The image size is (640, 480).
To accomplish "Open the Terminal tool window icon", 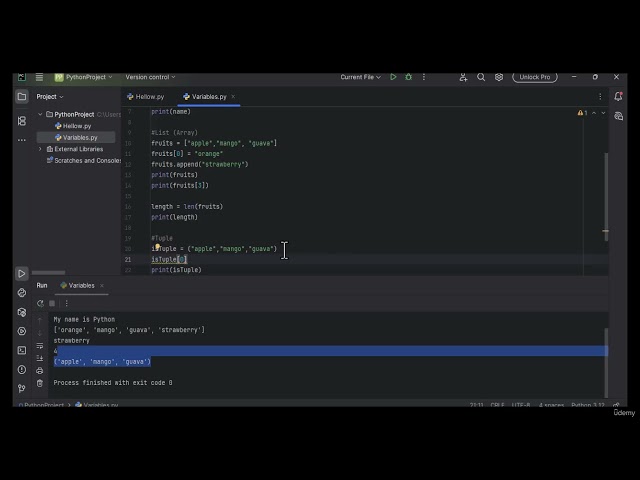I will click(x=22, y=350).
